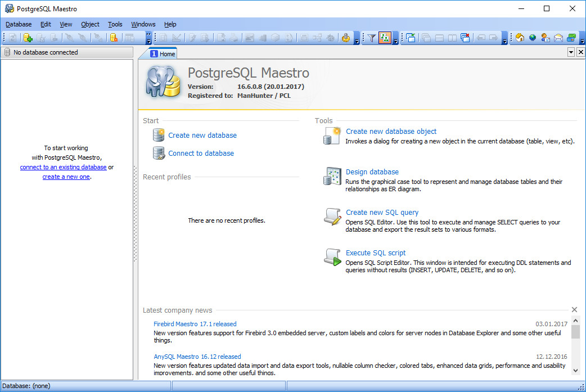The height and width of the screenshot is (392, 586).
Task: Click the open envelope mail toolbar icon
Action: point(558,38)
